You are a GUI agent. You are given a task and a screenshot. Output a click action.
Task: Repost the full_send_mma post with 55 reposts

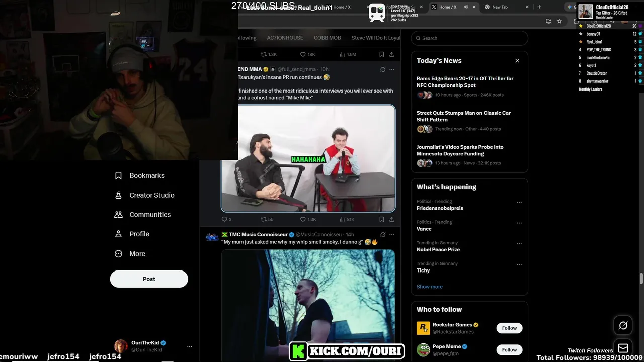tap(267, 219)
